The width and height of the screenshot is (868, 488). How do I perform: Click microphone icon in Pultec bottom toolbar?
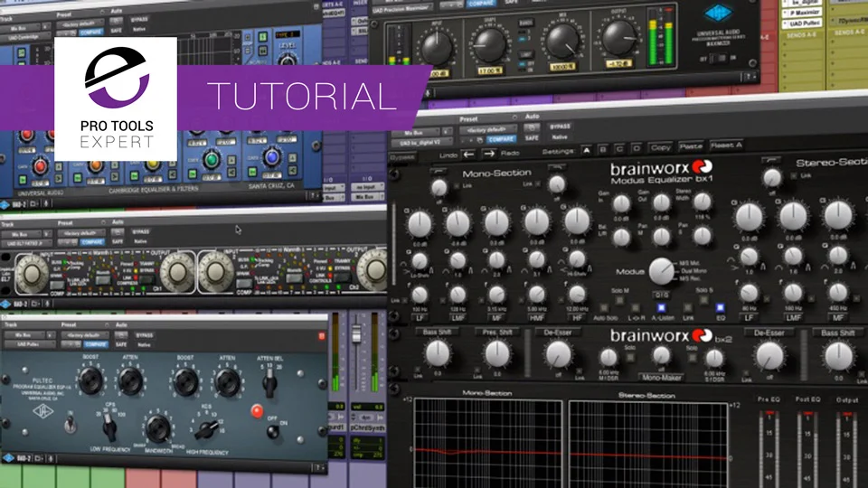coord(51,458)
